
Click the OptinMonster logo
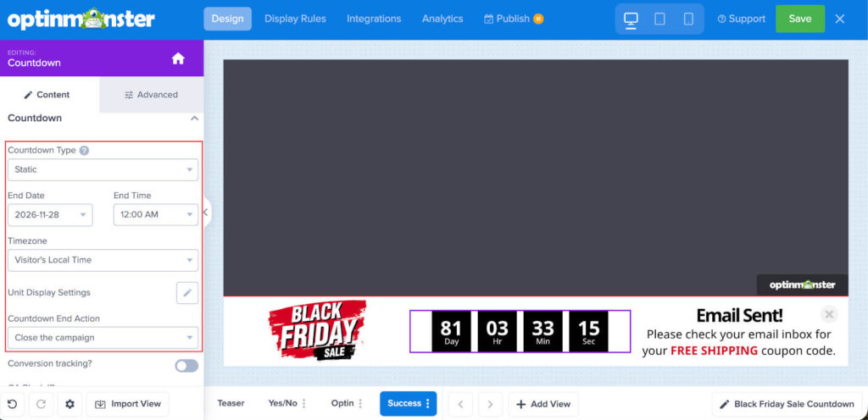point(81,19)
